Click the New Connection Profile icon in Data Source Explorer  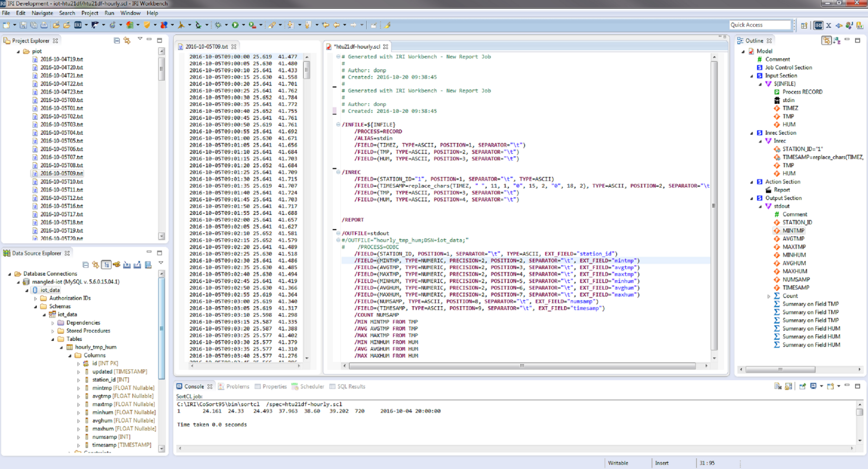tap(117, 265)
